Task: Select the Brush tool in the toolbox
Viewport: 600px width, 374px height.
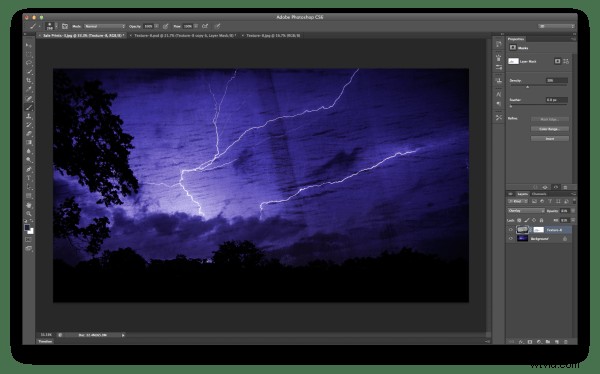Action: coord(29,107)
